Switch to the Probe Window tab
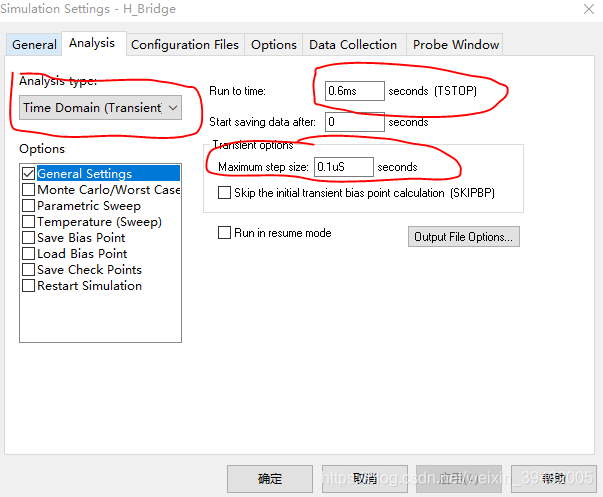Image resolution: width=603 pixels, height=497 pixels. click(x=456, y=45)
